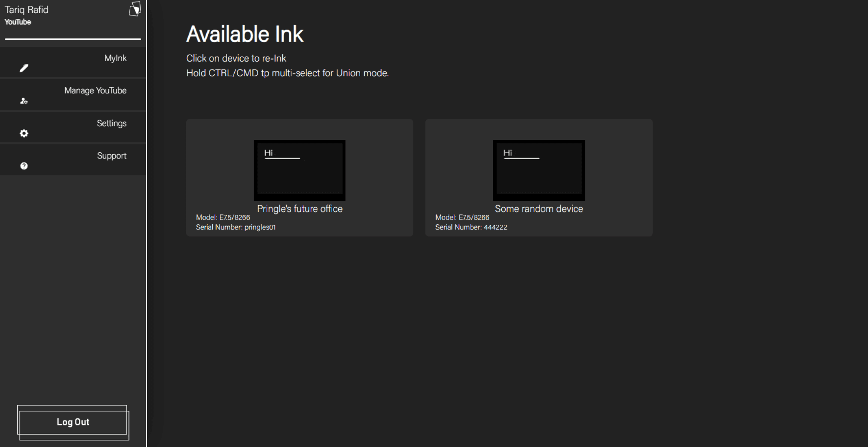868x447 pixels.
Task: Open the Manage YouTube menu entry
Action: (95, 91)
